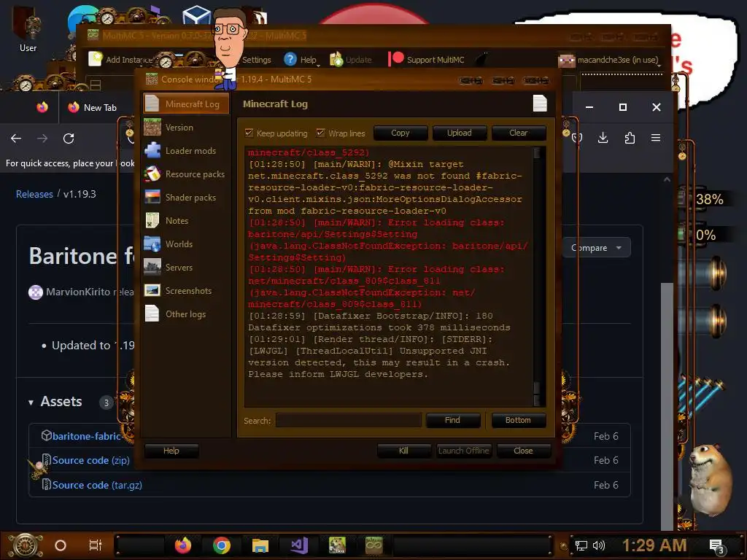The width and height of the screenshot is (747, 560).
Task: Open the Other logs page
Action: click(186, 314)
